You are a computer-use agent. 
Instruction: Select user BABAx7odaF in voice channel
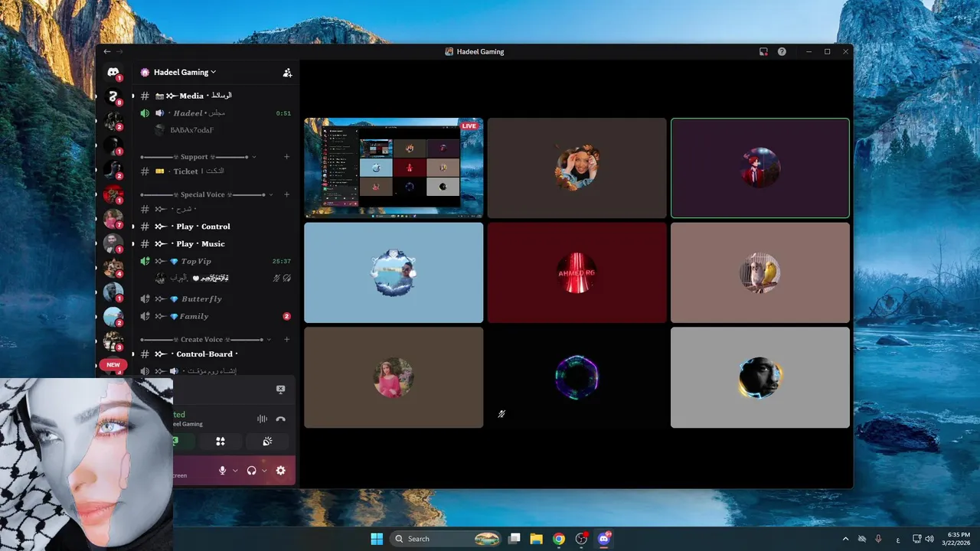pyautogui.click(x=191, y=130)
